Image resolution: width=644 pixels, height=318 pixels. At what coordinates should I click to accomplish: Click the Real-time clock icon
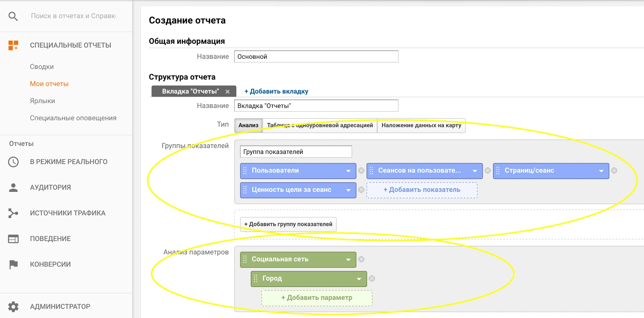pyautogui.click(x=13, y=162)
